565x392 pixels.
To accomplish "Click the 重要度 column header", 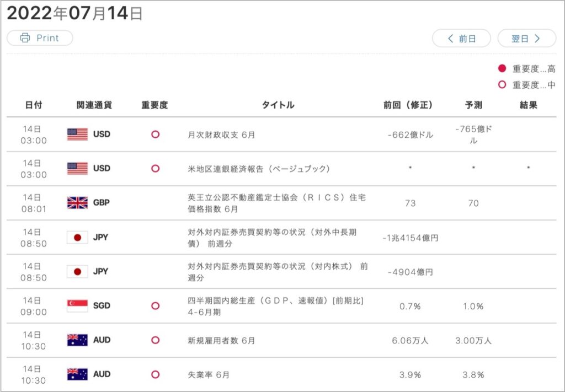I will (x=154, y=105).
